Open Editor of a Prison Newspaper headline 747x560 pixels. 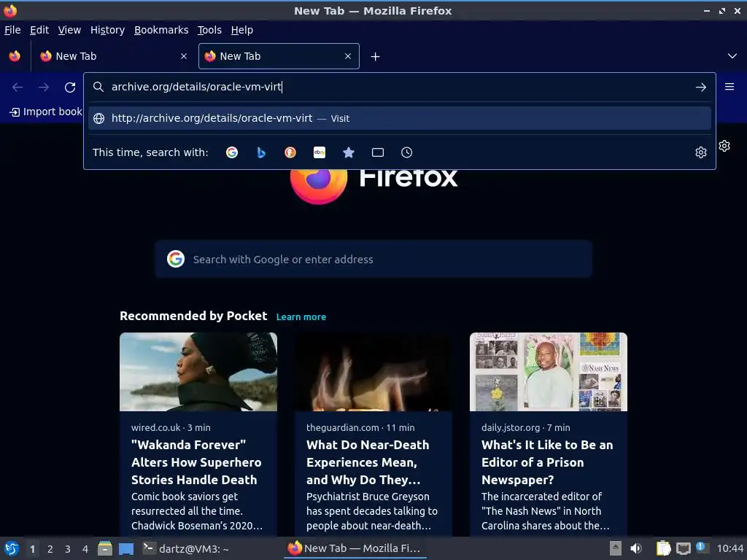547,462
